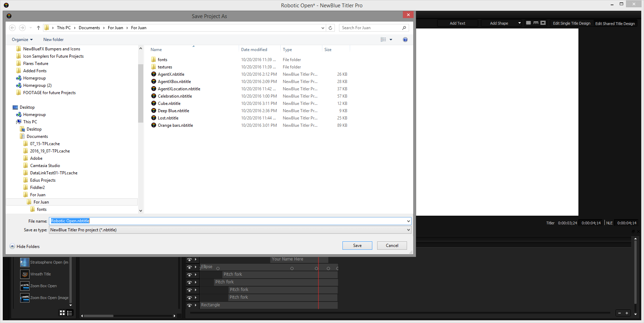Go back using the dialog's Back arrow
This screenshot has width=644, height=323.
pyautogui.click(x=12, y=28)
